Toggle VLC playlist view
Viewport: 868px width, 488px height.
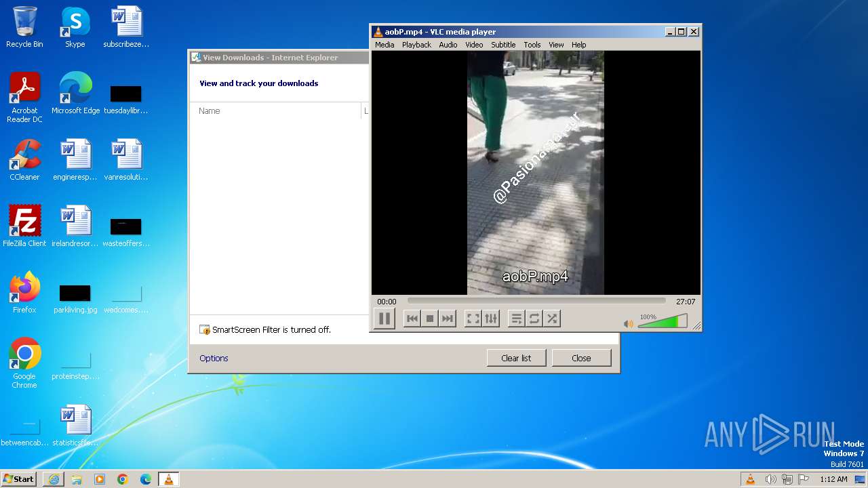tap(517, 319)
